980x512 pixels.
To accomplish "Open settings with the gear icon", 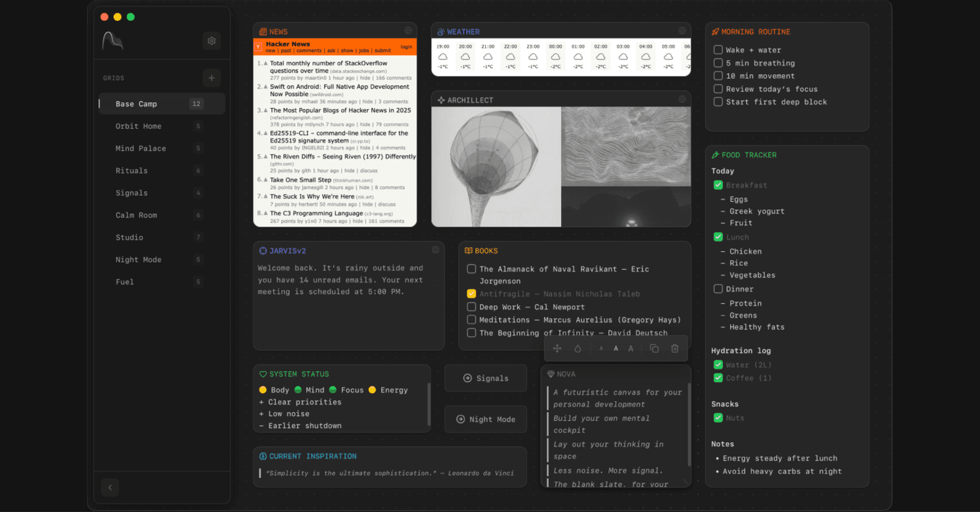I will coord(211,41).
